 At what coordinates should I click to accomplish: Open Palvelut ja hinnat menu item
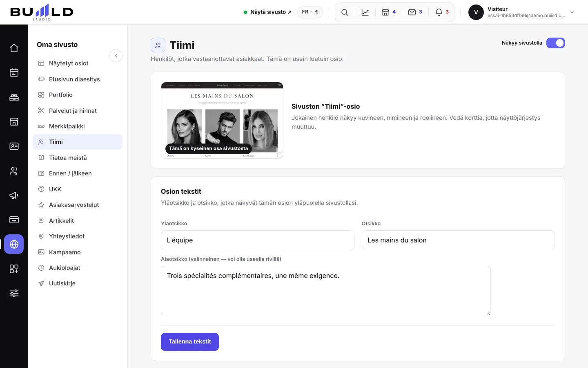78,111
